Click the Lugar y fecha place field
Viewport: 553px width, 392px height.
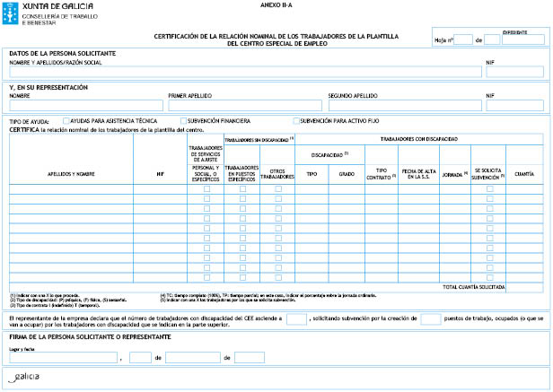[x=63, y=357]
